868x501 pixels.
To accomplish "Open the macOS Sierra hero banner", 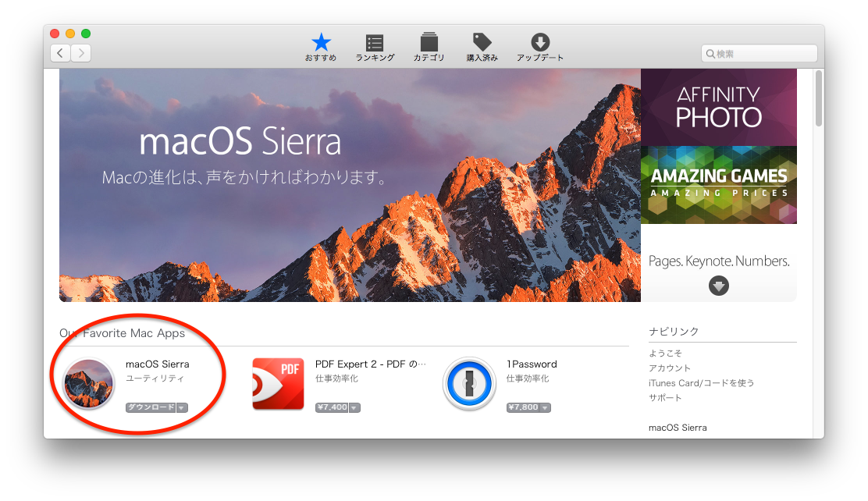I will tap(350, 185).
